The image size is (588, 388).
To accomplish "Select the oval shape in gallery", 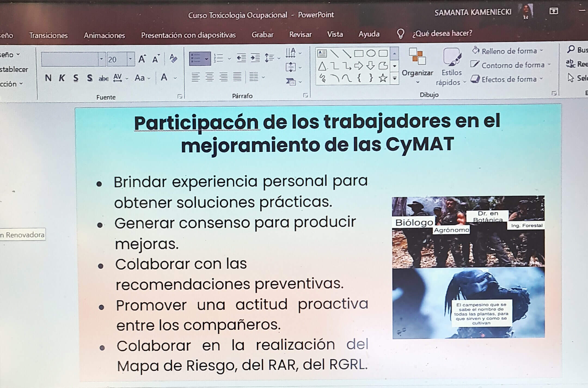I will 371,53.
